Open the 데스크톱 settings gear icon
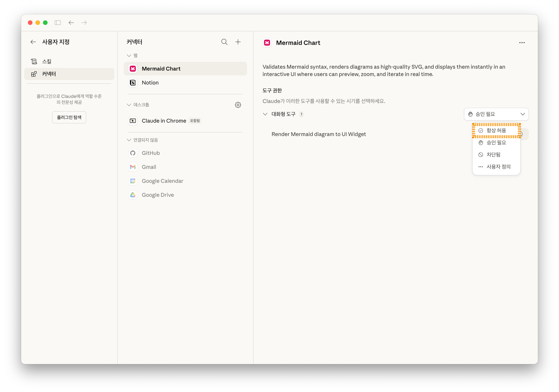559x392 pixels. pos(238,105)
